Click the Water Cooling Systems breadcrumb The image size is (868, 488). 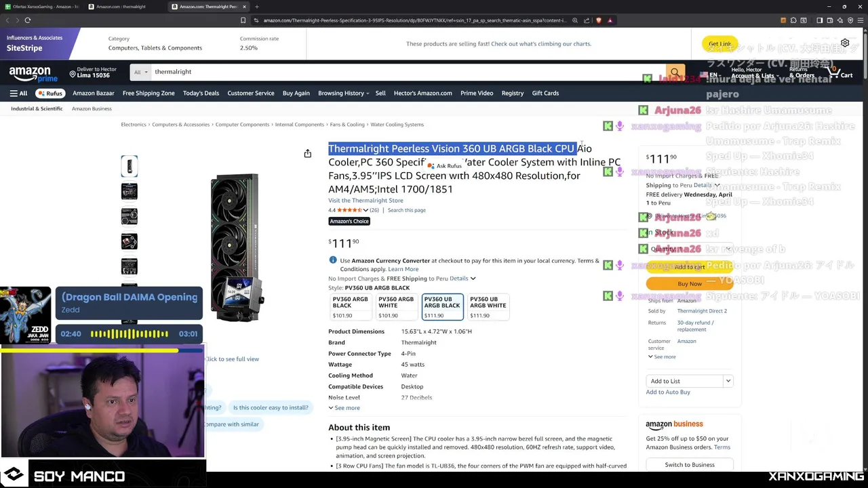pyautogui.click(x=397, y=125)
